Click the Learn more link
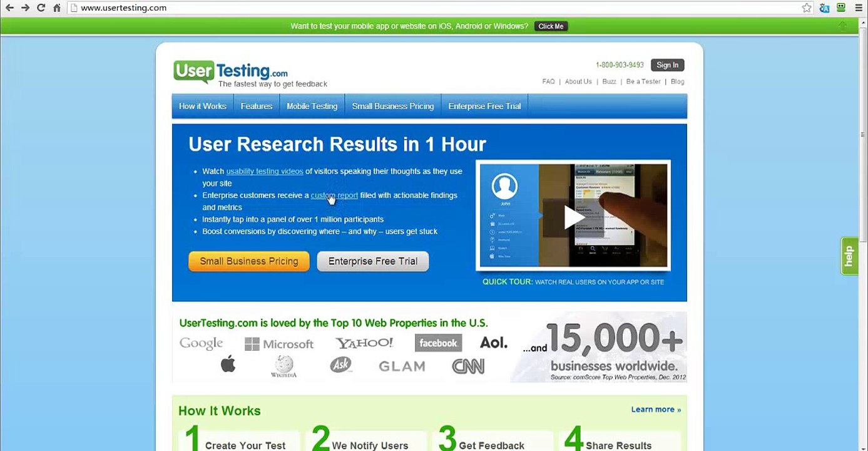The width and height of the screenshot is (868, 451). tap(656, 409)
